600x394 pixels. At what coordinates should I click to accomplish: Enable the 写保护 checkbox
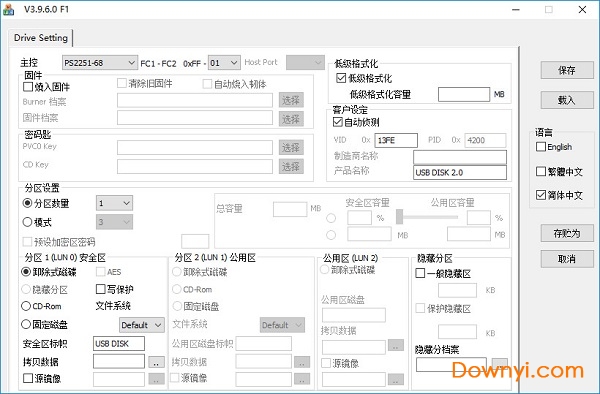(x=101, y=289)
